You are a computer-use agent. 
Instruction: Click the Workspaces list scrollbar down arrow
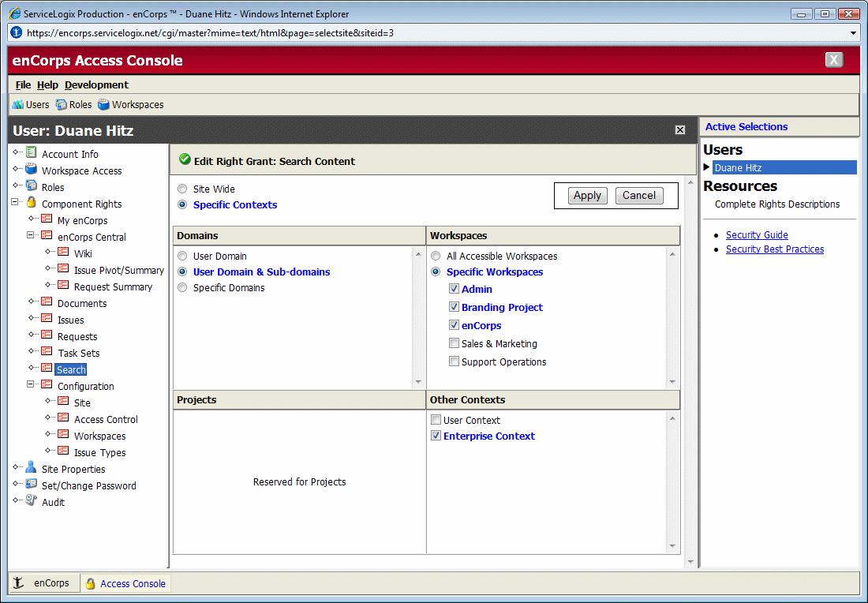(x=672, y=381)
